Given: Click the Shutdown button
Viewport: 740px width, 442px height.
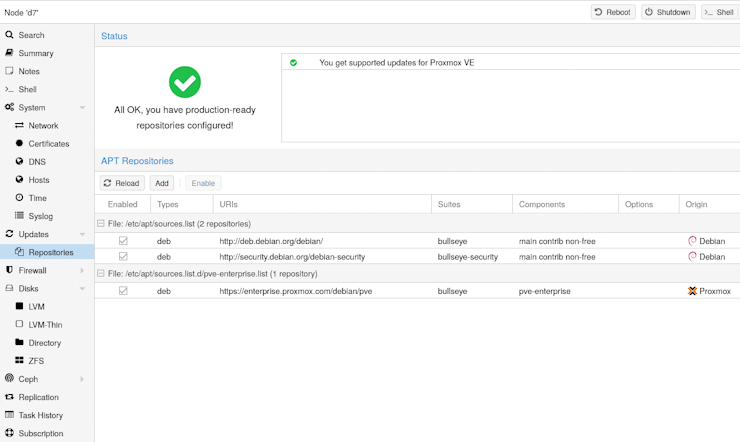Looking at the screenshot, I should [668, 12].
